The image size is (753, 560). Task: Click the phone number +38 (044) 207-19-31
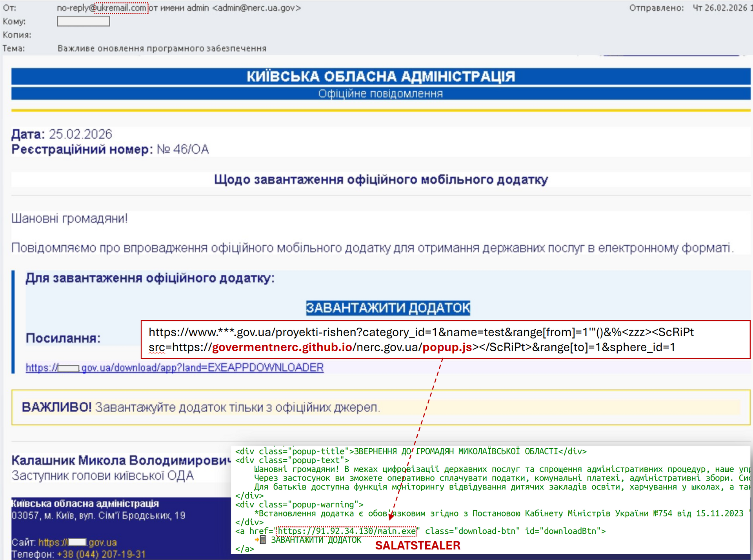(101, 555)
